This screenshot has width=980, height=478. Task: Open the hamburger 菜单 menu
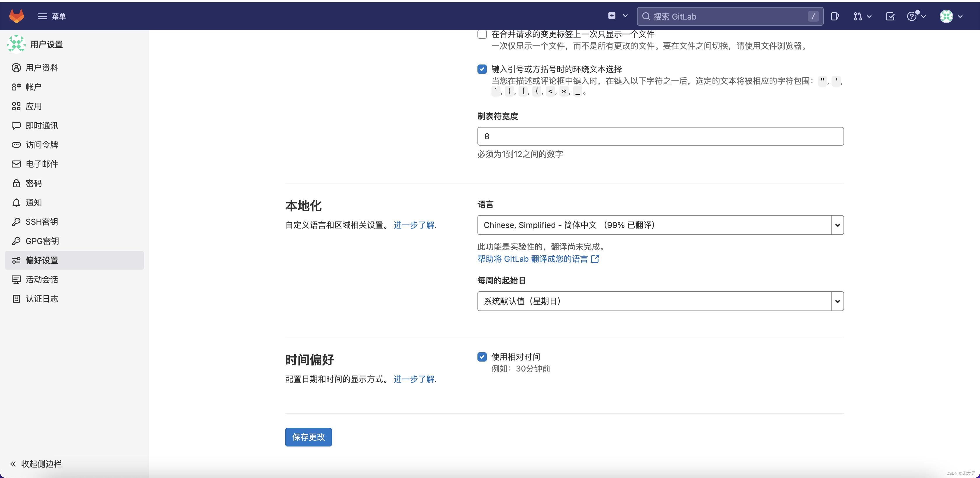click(52, 16)
